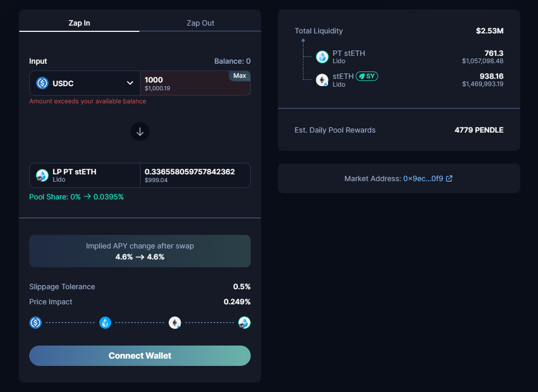Click the USDC coin icon in input selector
The height and width of the screenshot is (392, 538).
[42, 83]
